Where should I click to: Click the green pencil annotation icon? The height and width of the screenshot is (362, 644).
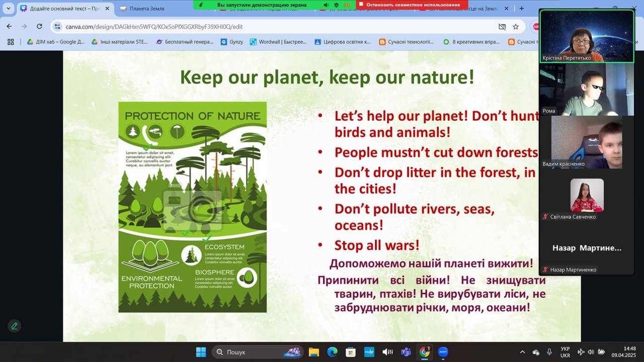tap(14, 326)
